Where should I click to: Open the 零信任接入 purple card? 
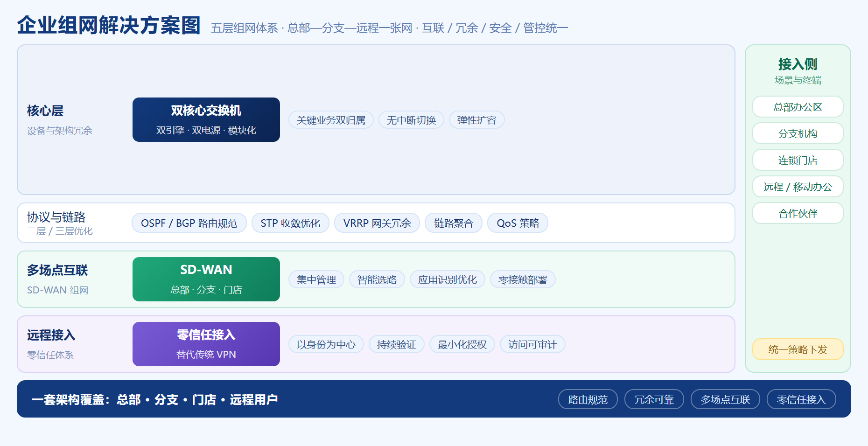point(206,344)
